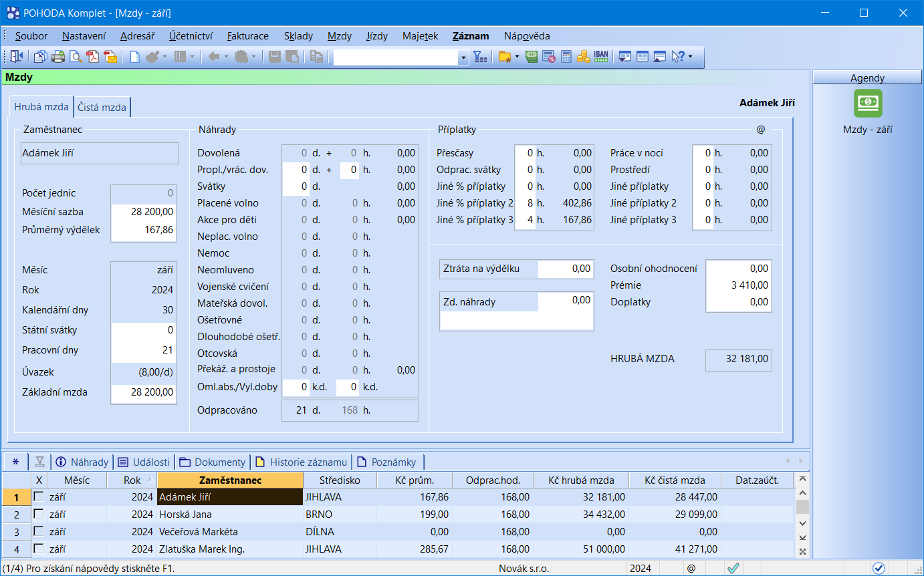Image resolution: width=924 pixels, height=576 pixels.
Task: Click the calculator with percent icon
Action: 549,57
